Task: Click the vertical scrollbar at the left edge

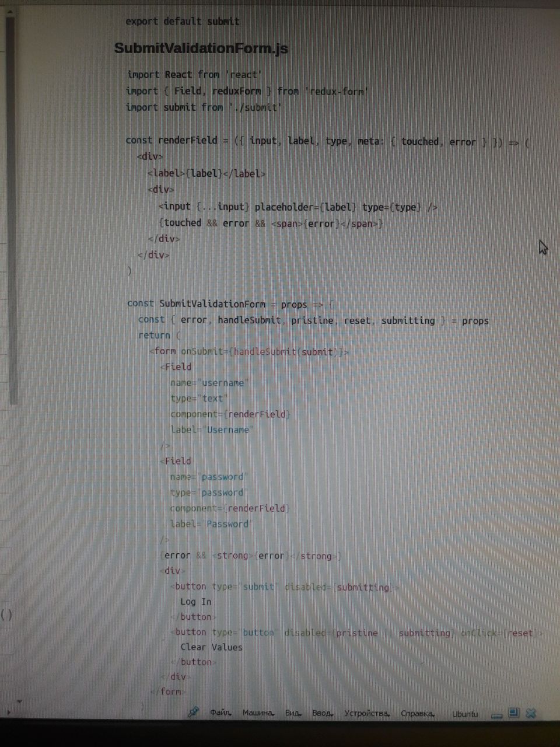Action: coord(12,210)
